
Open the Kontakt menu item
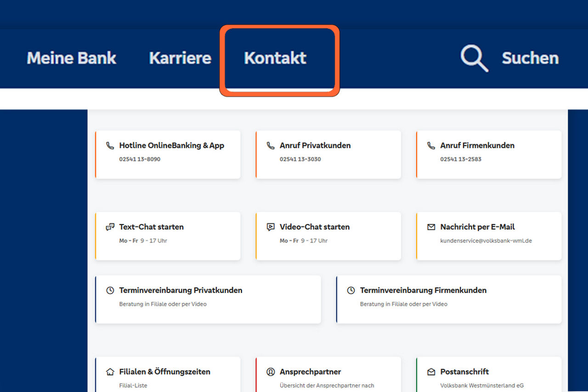[275, 58]
